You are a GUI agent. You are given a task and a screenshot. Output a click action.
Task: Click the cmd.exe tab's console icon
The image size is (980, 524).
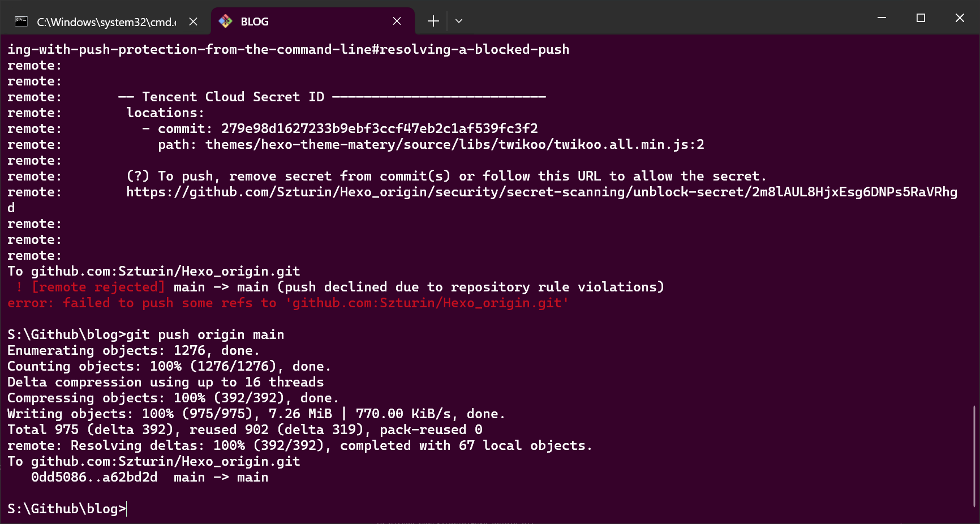22,22
